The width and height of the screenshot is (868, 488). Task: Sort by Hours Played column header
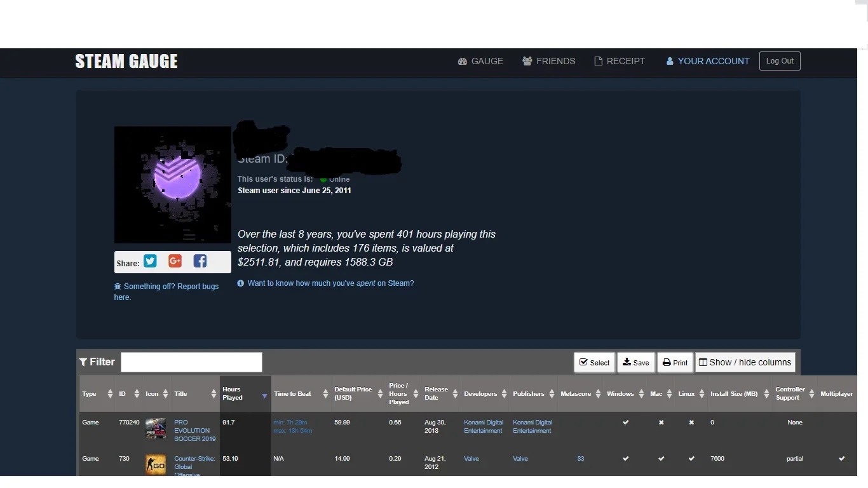(245, 394)
